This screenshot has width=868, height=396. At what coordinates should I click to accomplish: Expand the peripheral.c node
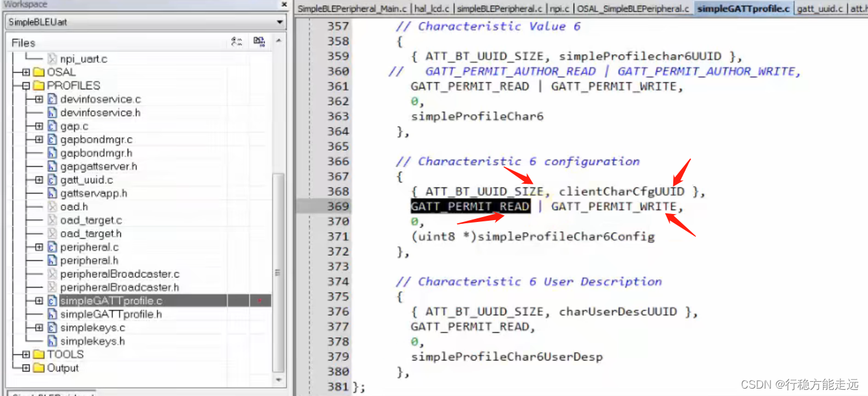(39, 247)
